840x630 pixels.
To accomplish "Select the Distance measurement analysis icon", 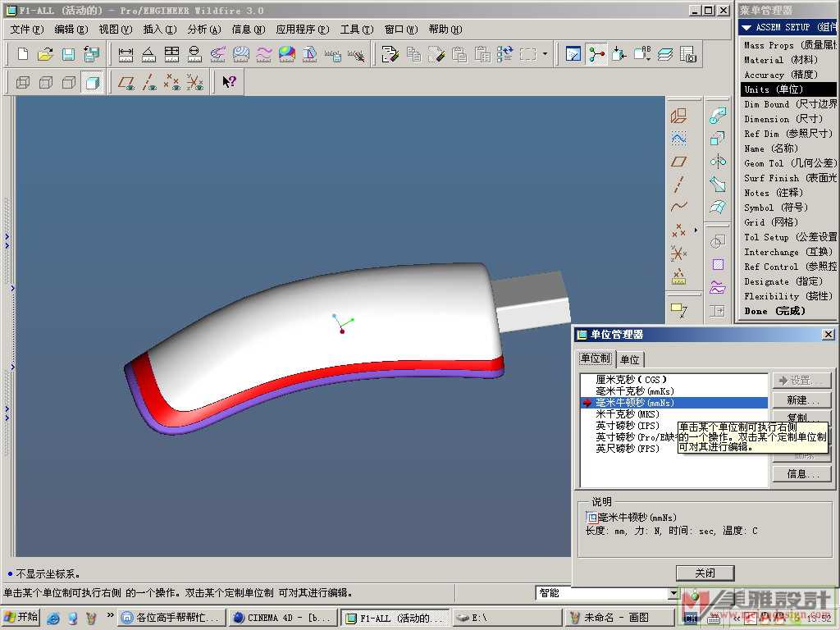I will coord(126,54).
